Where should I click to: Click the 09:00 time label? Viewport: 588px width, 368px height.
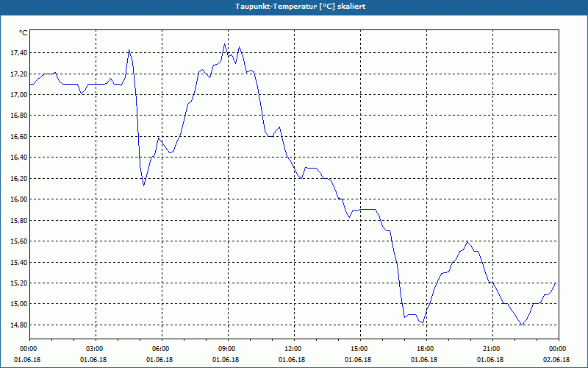point(228,349)
